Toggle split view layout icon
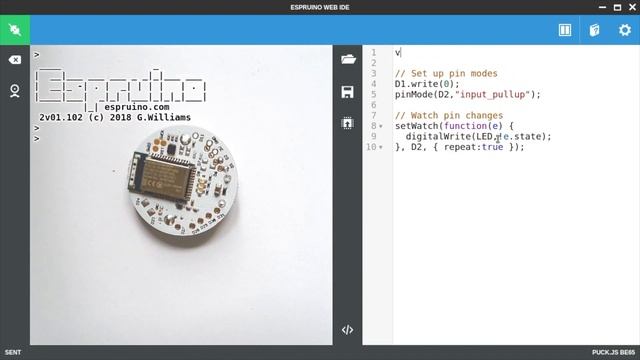Screen dimensions: 640x360 pyautogui.click(x=565, y=30)
